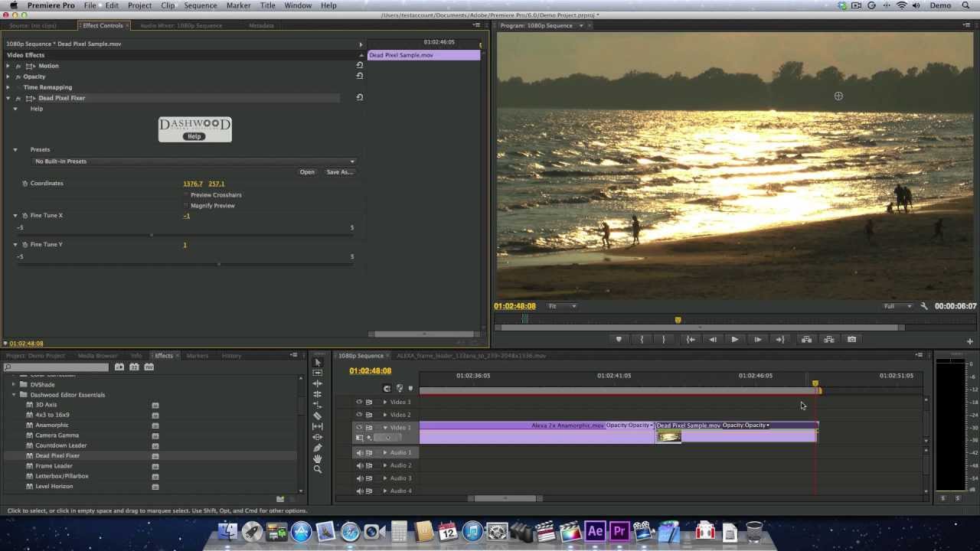Switch to Audio Mixer tab
This screenshot has height=551, width=980.
pos(181,25)
